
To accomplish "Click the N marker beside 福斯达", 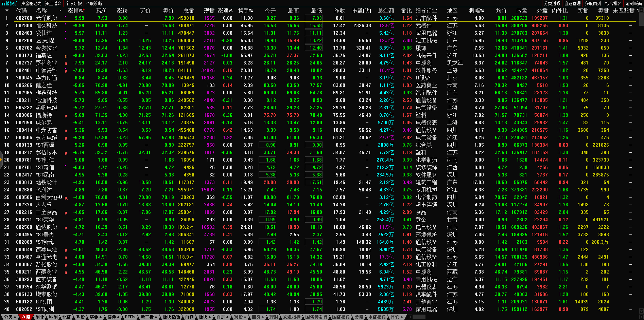I will pos(66,56).
